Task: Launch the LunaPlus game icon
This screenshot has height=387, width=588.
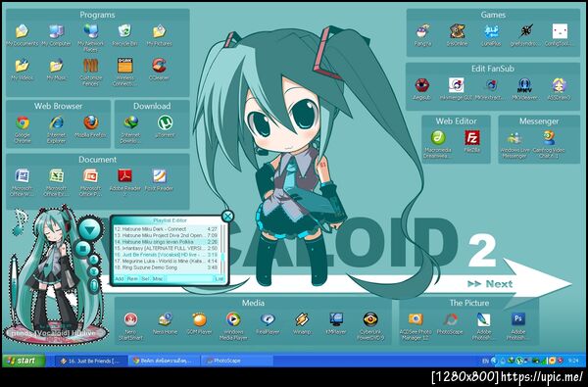Action: coord(491,31)
